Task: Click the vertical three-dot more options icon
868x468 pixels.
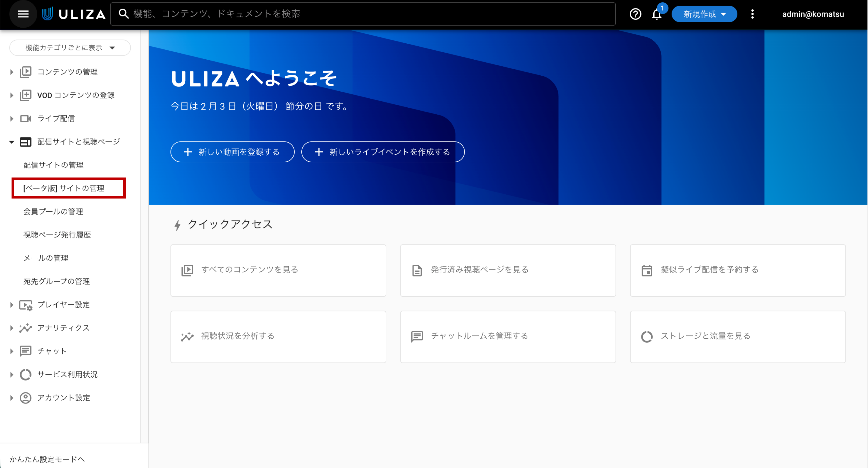Action: [x=752, y=14]
